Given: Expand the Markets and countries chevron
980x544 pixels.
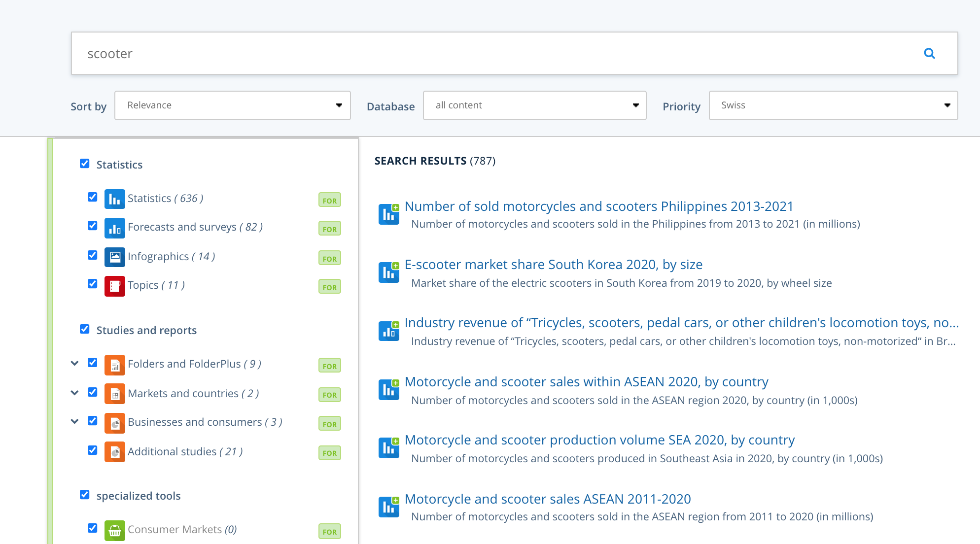Looking at the screenshot, I should point(74,393).
